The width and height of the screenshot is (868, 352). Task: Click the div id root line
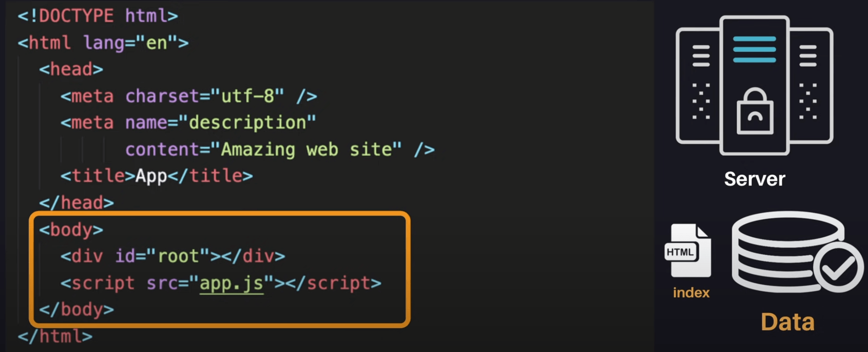coord(173,257)
